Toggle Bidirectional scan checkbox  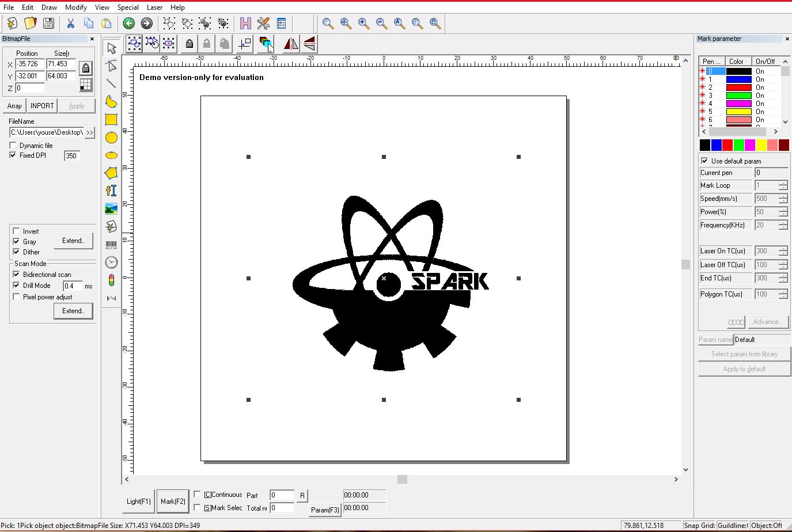16,274
